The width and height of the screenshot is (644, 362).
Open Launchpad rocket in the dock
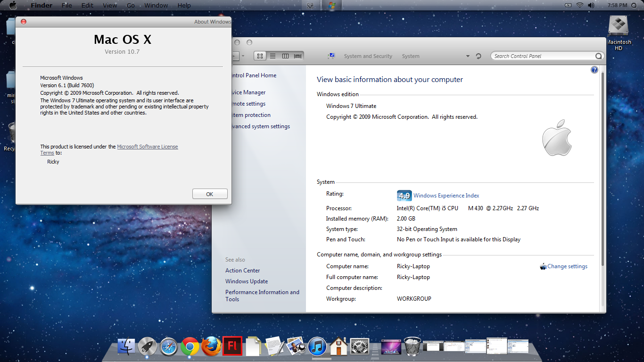click(148, 347)
